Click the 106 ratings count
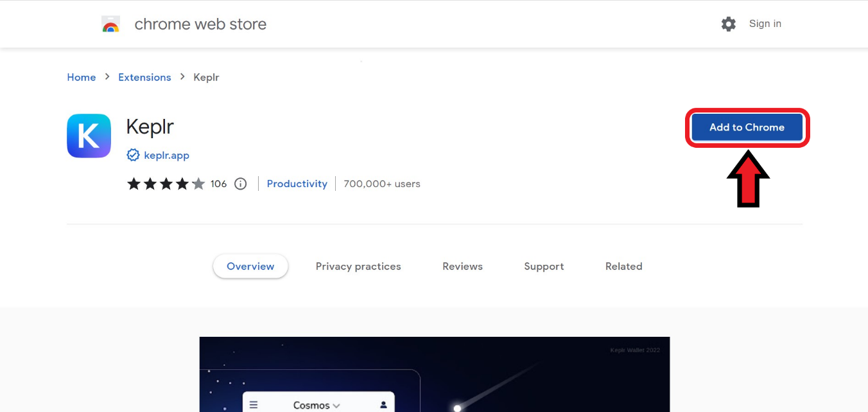The image size is (868, 412). [218, 184]
